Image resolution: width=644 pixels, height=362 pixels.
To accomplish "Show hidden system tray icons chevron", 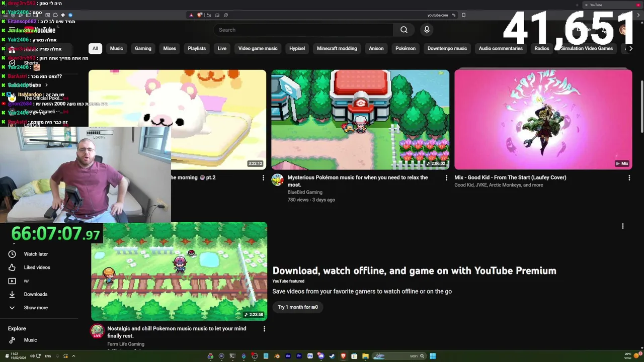I will coord(73,356).
